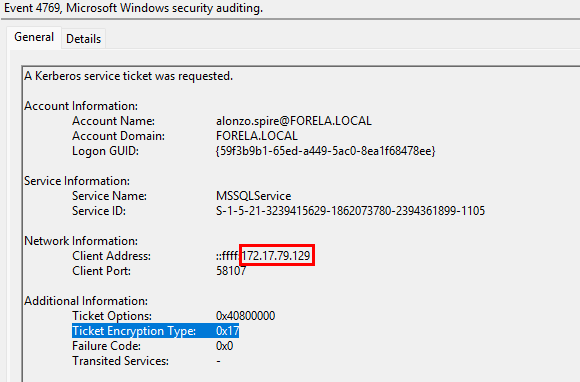Click the Network Information heading

pos(81,241)
